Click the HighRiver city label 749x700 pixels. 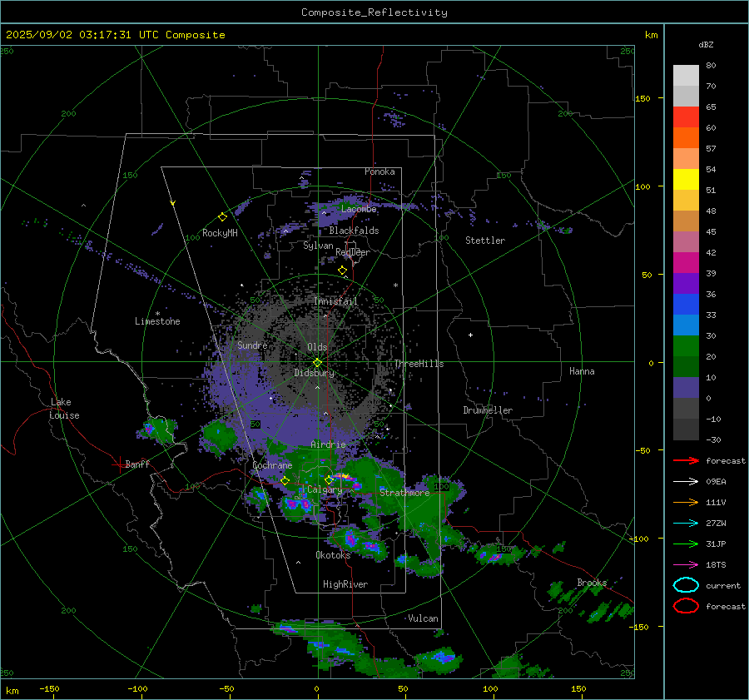click(345, 584)
